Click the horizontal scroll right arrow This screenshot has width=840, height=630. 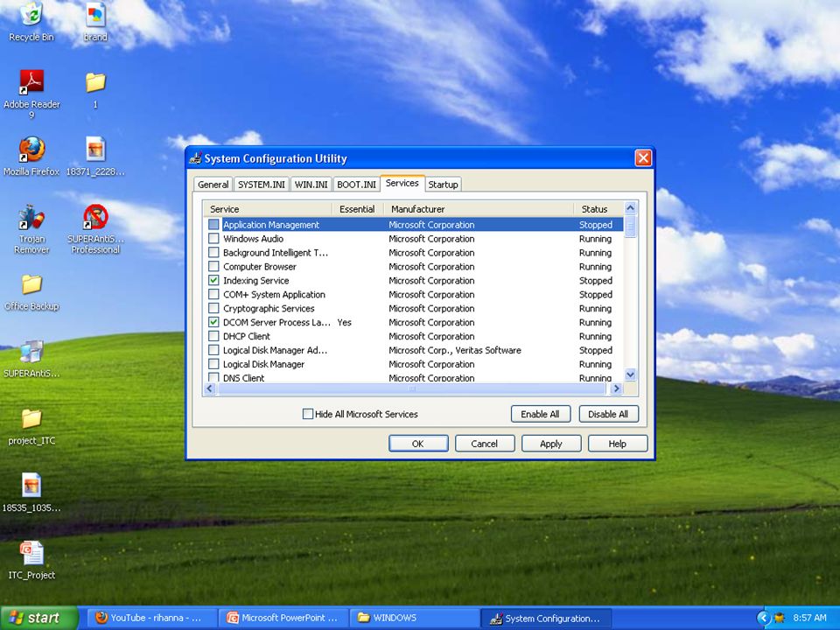pos(617,388)
